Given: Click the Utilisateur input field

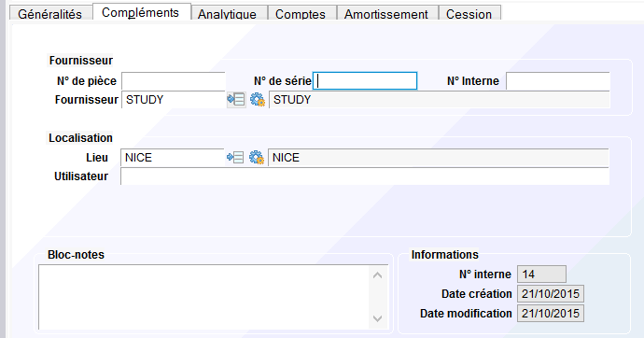Looking at the screenshot, I should (x=365, y=176).
